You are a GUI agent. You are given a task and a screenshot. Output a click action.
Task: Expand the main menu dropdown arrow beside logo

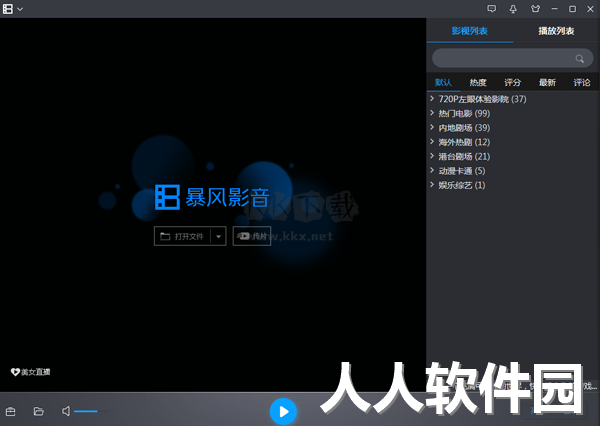(20, 9)
